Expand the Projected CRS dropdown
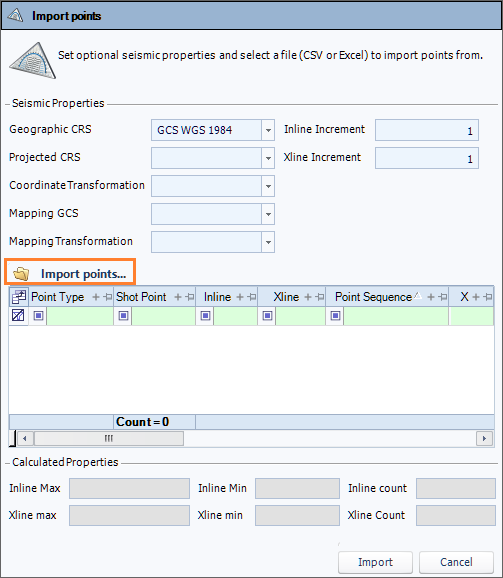 tap(268, 158)
